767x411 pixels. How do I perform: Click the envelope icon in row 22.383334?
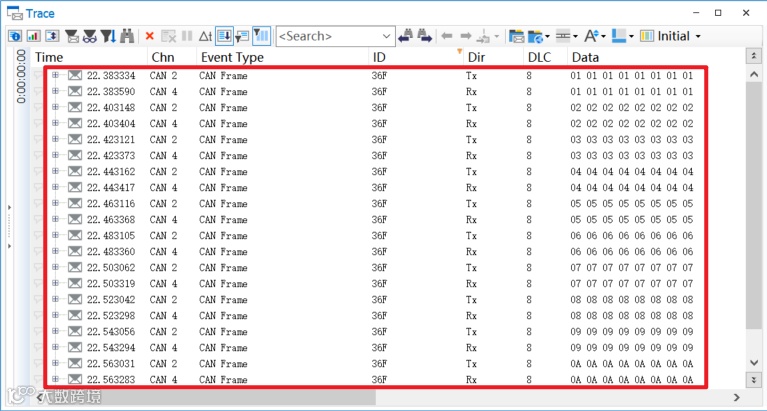(x=75, y=75)
